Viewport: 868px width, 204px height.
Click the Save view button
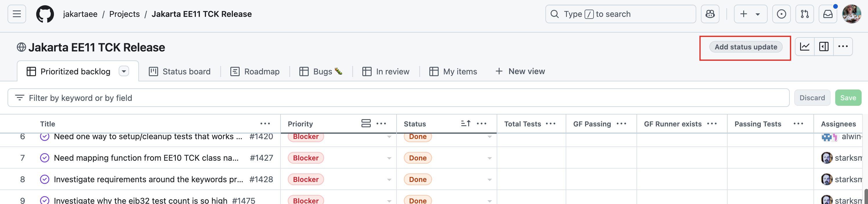point(848,98)
